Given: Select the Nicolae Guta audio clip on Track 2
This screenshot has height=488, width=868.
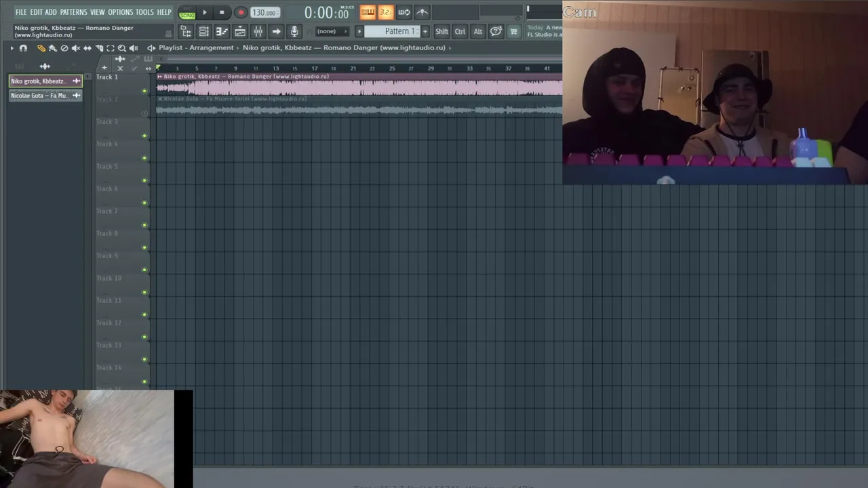Looking at the screenshot, I should coord(359,106).
